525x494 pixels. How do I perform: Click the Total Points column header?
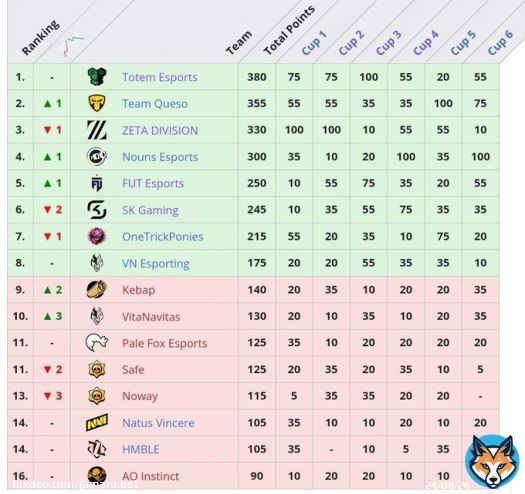289,31
